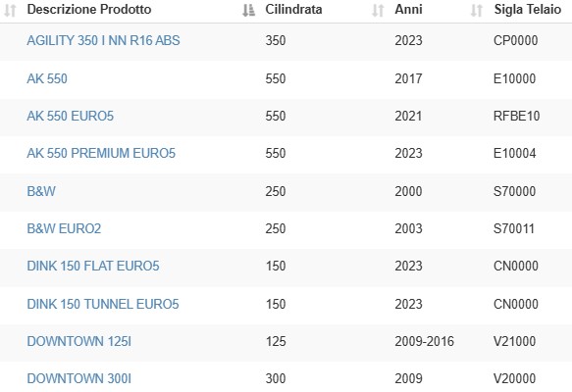Click the 2009-2016 years cell
The image size is (572, 392).
[424, 341]
